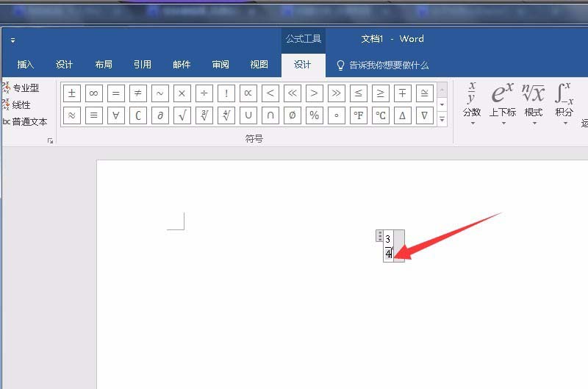Insert the square root symbol
Image resolution: width=588 pixels, height=389 pixels.
182,115
